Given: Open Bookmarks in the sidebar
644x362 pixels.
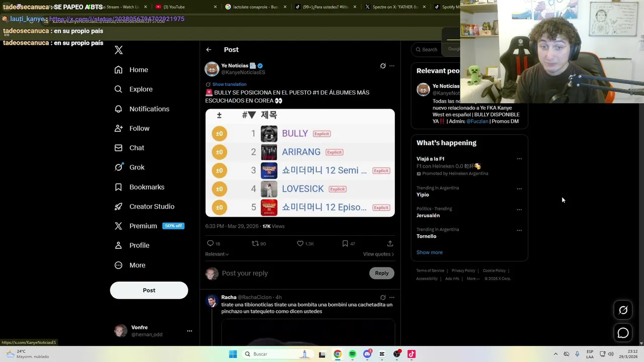Looking at the screenshot, I should (x=139, y=187).
